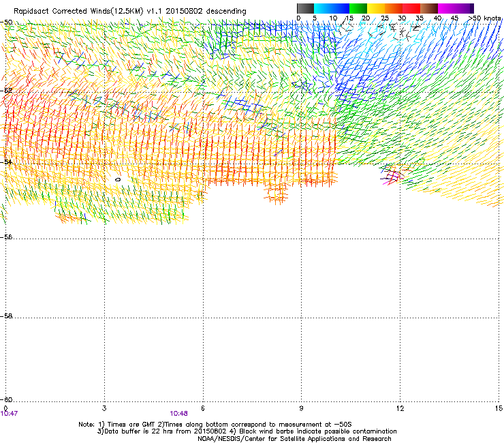The width and height of the screenshot is (504, 443).
Task: Click the gray 0-5 knots color bar segment
Action: point(305,8)
